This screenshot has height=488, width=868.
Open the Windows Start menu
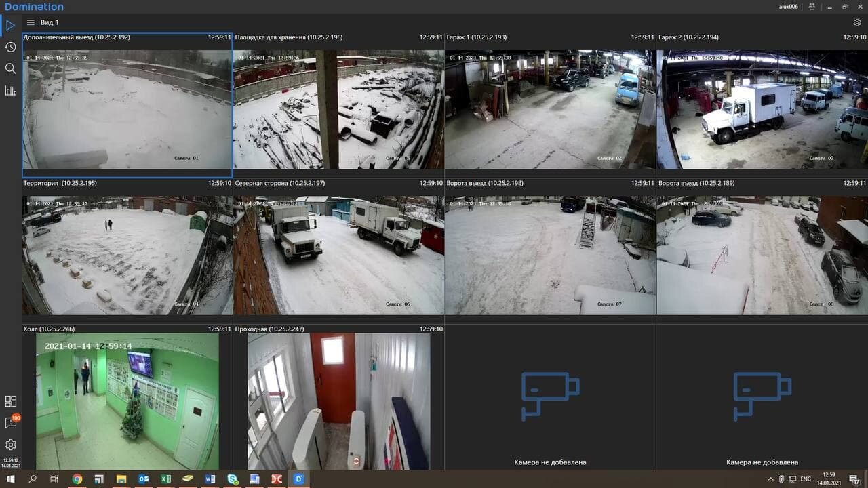point(10,479)
